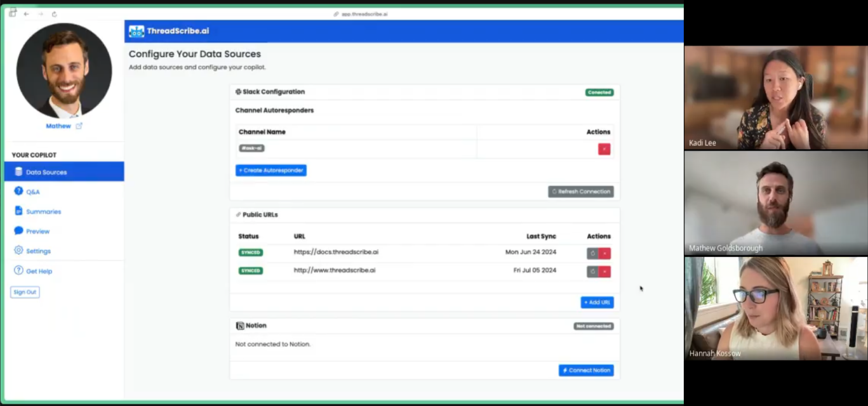This screenshot has width=868, height=406.
Task: Click Create Autoresponder
Action: (x=271, y=170)
